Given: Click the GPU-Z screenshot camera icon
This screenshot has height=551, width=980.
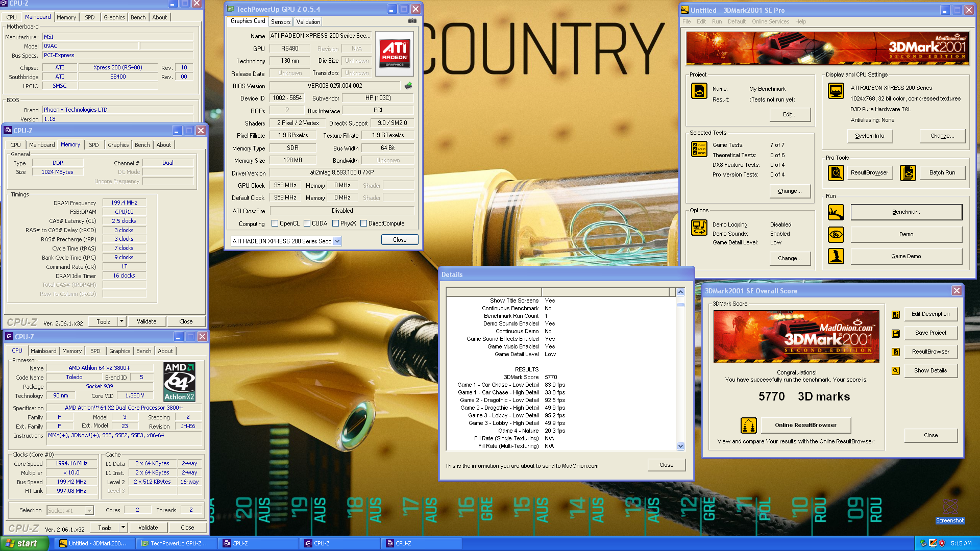Looking at the screenshot, I should tap(412, 21).
